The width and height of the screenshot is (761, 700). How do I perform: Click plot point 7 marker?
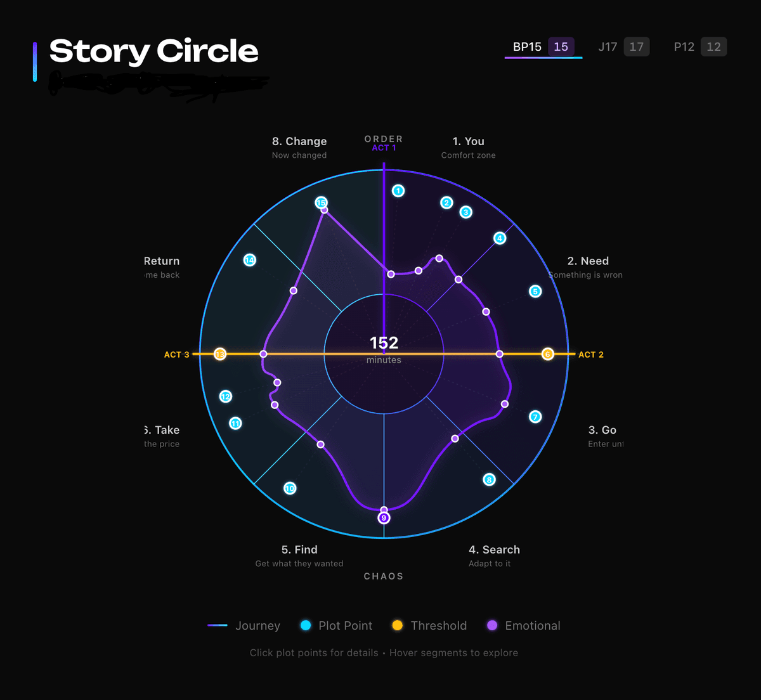[536, 417]
